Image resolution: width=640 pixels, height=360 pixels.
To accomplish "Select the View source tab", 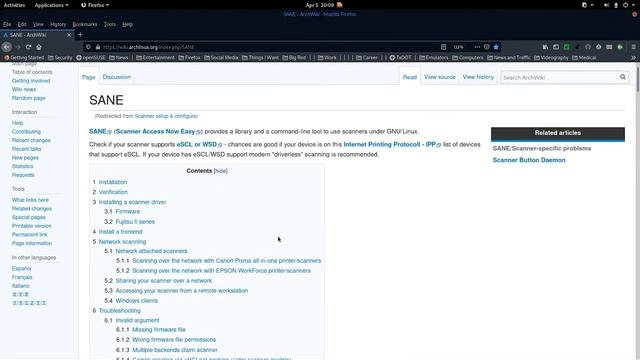I will (x=440, y=77).
